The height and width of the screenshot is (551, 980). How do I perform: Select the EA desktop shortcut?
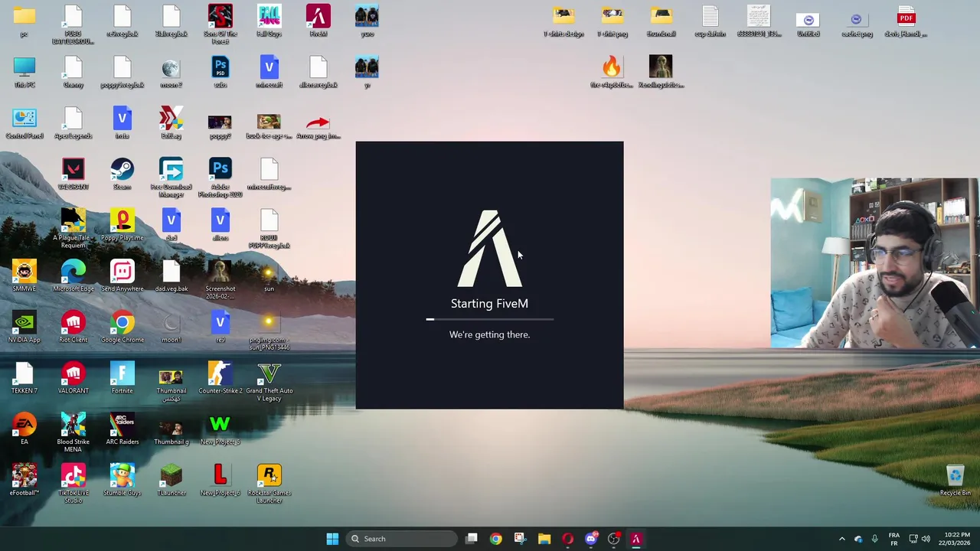(x=24, y=429)
